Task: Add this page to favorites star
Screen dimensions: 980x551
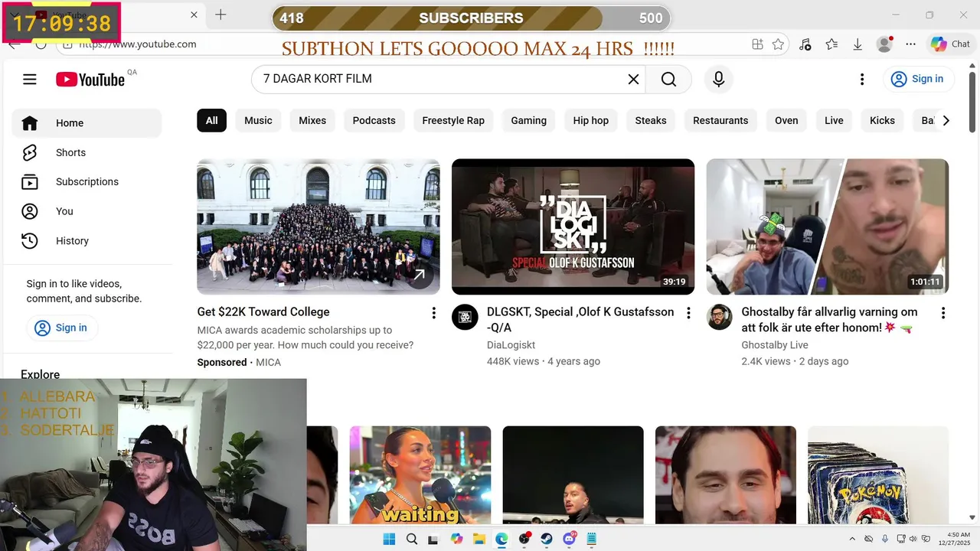Action: pos(778,44)
